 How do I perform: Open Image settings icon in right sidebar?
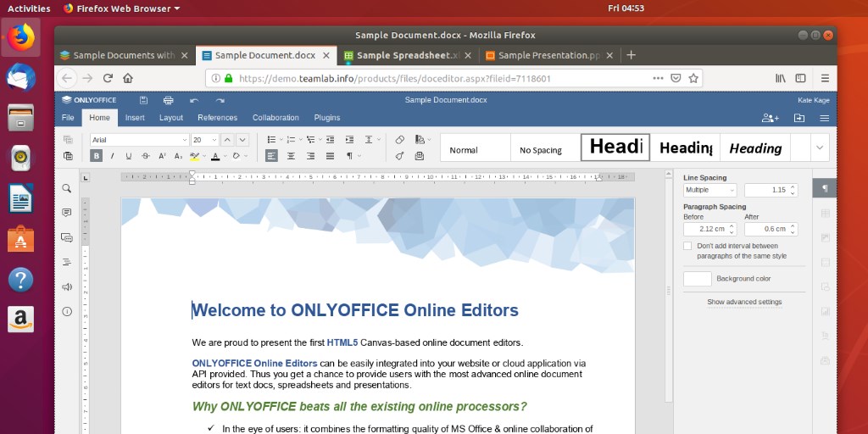pyautogui.click(x=825, y=237)
